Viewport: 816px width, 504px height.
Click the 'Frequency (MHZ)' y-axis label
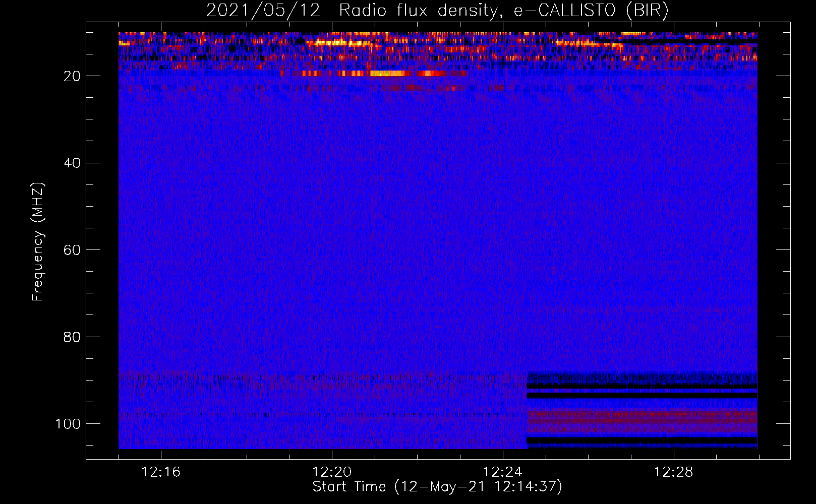pos(38,242)
